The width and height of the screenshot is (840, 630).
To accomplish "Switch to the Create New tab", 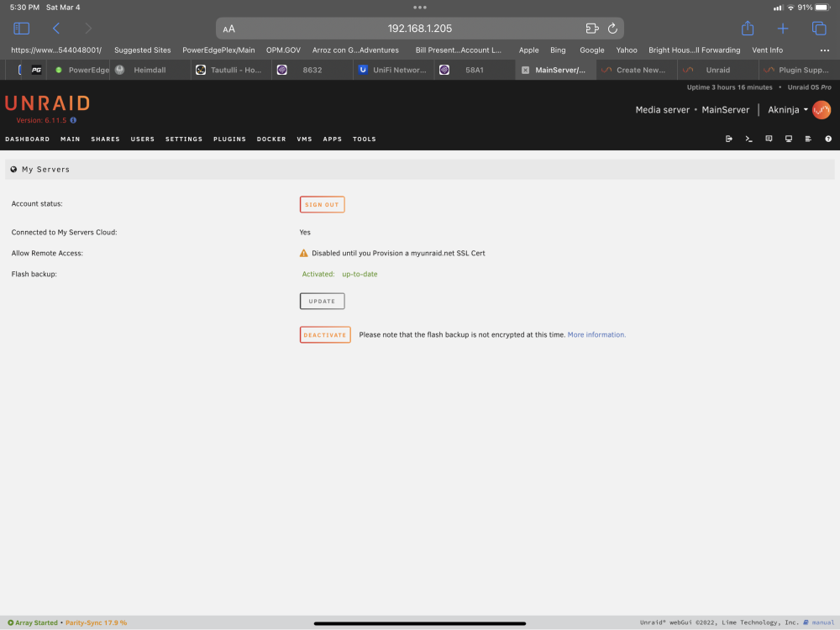I will pyautogui.click(x=636, y=71).
